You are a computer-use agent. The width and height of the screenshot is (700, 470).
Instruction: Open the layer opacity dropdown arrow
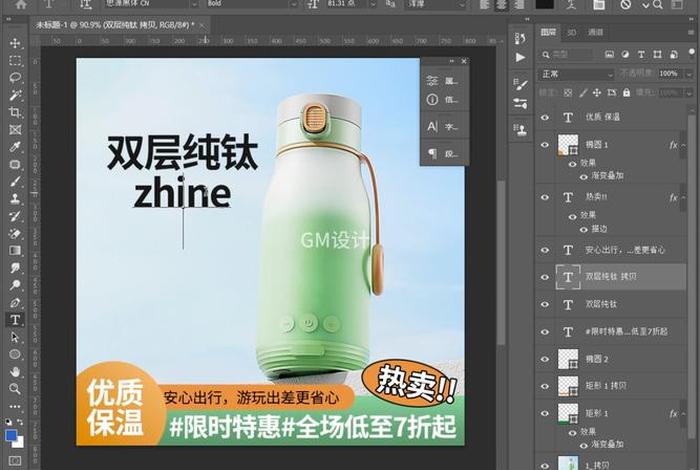(x=689, y=74)
